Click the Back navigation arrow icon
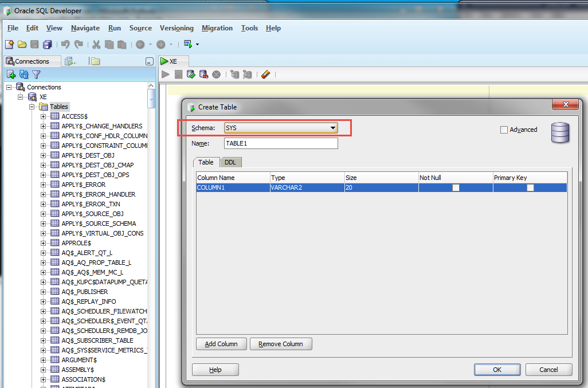Viewport: 588px width, 388px height. pyautogui.click(x=140, y=45)
